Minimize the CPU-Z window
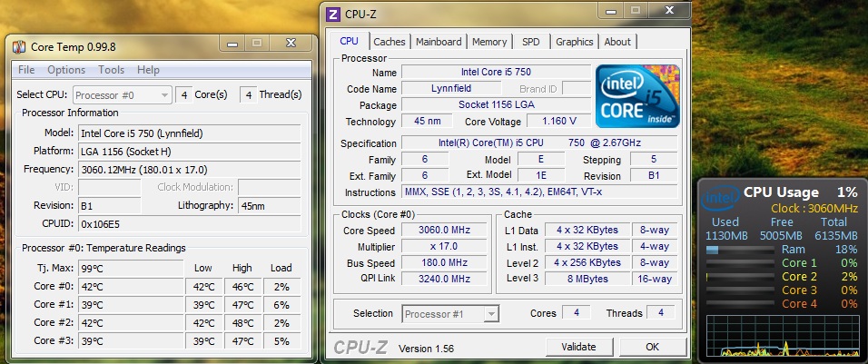Image resolution: width=868 pixels, height=364 pixels. click(611, 11)
